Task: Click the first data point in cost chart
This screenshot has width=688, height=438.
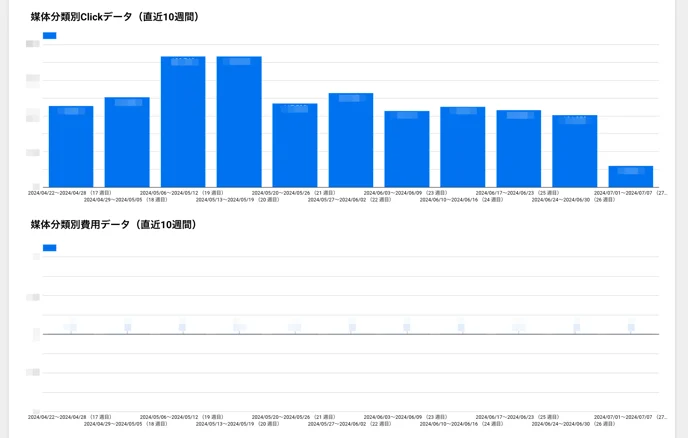Action: pos(71,328)
